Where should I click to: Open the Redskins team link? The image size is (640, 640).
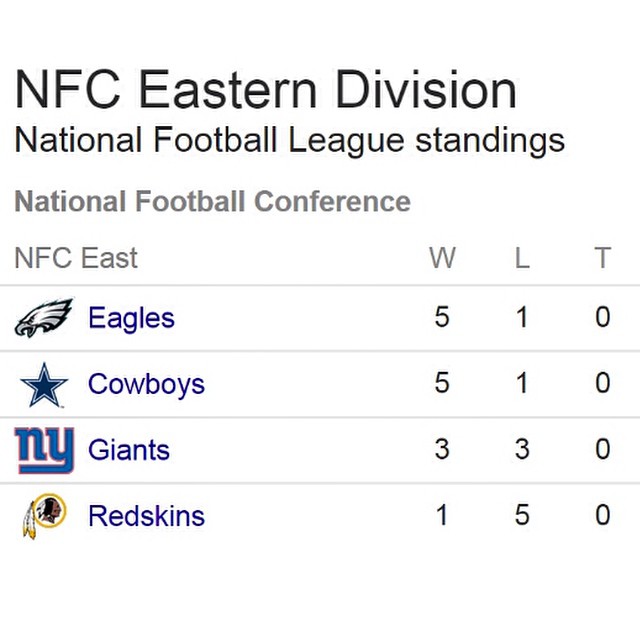[x=146, y=516]
